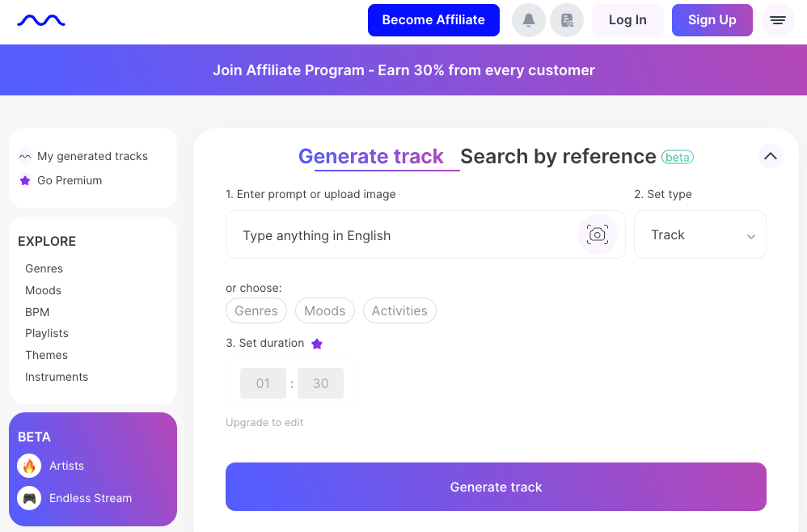807x532 pixels.
Task: Click the Log In button
Action: [627, 20]
